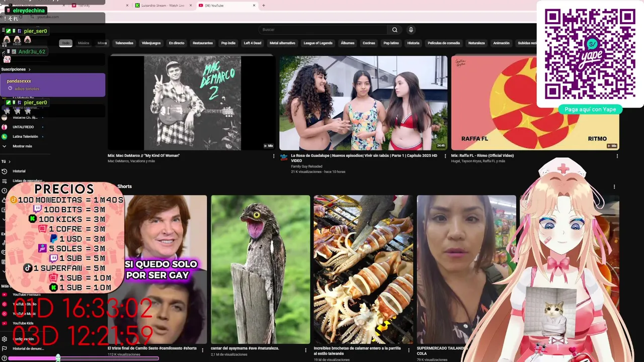Play the grilled squid skewers short

[x=363, y=269]
